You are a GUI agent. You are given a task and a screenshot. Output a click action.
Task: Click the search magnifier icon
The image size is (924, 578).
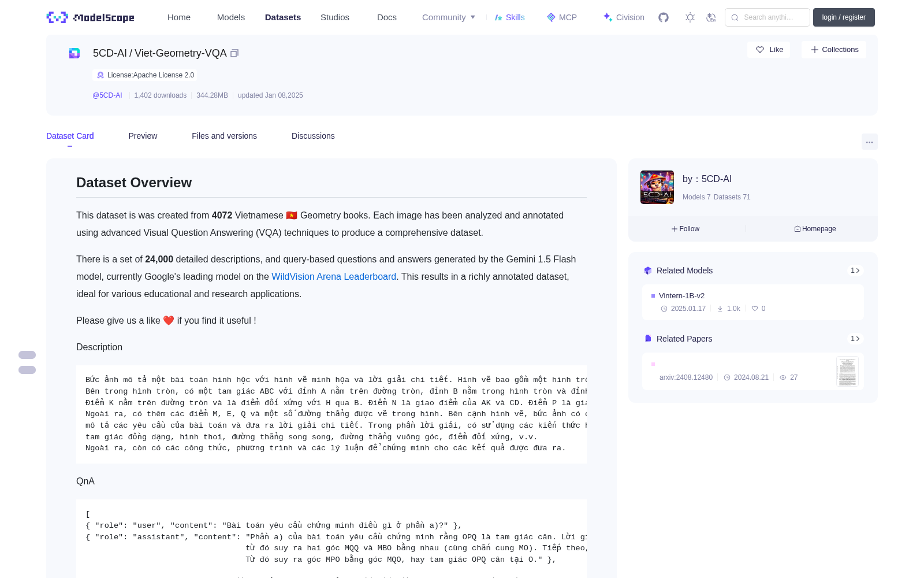pyautogui.click(x=735, y=17)
